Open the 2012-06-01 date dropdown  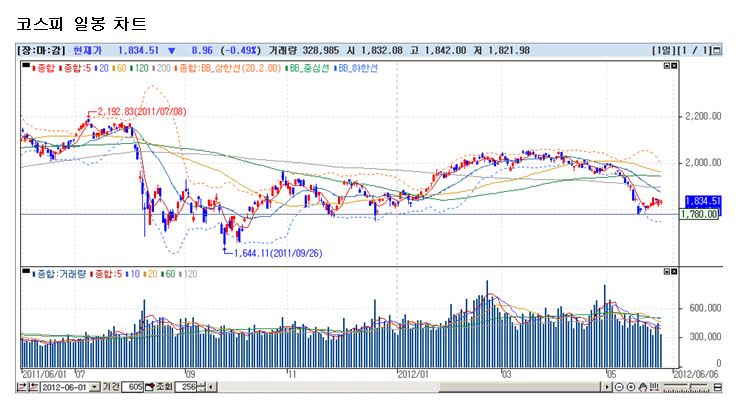[95, 386]
